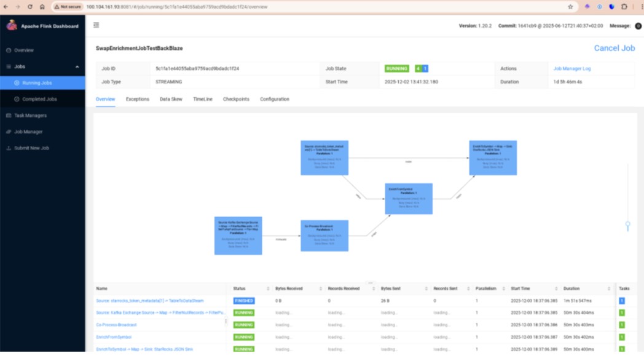This screenshot has height=355, width=644.
Task: Open EnrichToSymbol Map Sink row link
Action: [x=144, y=349]
